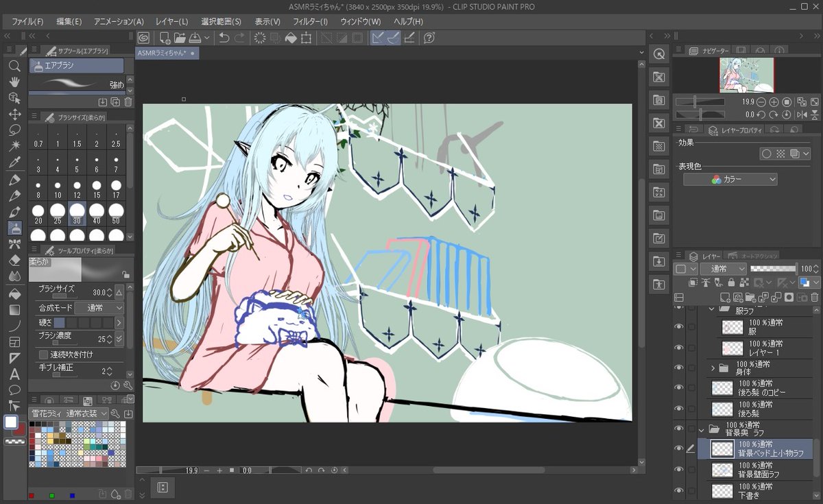The height and width of the screenshot is (504, 823).
Task: Open the アニメーション(A) menu
Action: pos(119,22)
